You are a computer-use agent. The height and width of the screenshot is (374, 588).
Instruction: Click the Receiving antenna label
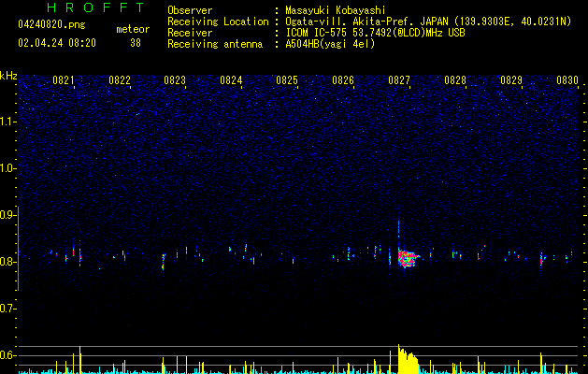[215, 44]
